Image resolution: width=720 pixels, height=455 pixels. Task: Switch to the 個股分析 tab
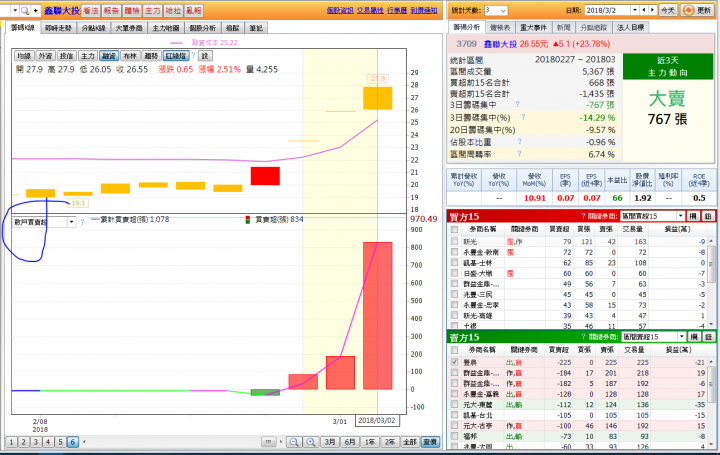(x=202, y=28)
